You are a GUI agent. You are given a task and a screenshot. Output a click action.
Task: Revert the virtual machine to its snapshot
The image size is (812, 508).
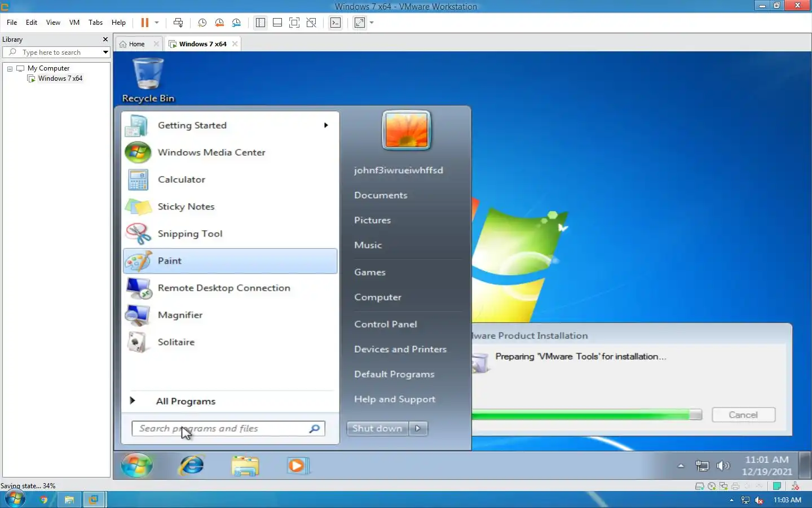pos(219,23)
